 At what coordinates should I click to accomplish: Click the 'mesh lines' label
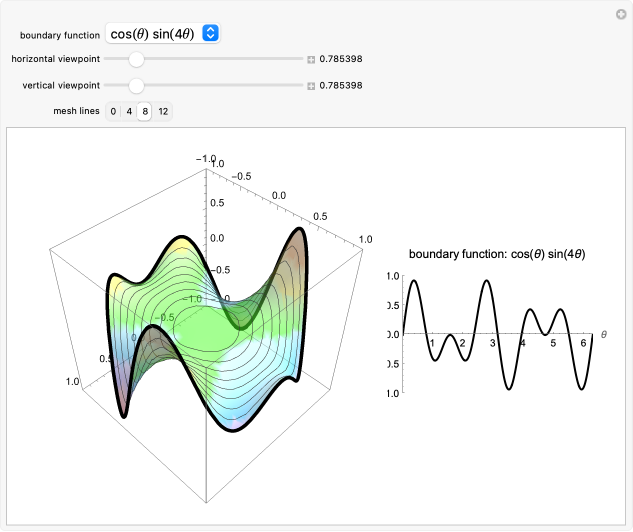[x=76, y=111]
